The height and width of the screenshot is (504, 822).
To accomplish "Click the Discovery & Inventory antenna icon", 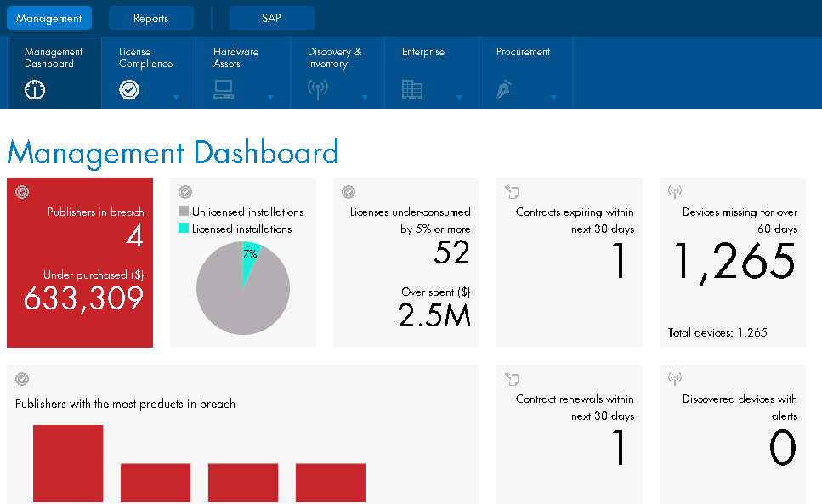I will click(x=318, y=90).
